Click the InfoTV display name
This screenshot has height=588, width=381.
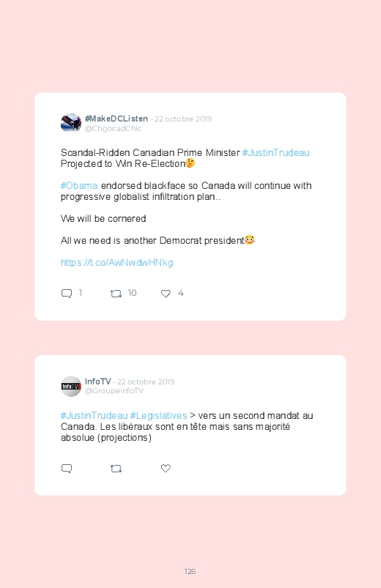pyautogui.click(x=98, y=382)
